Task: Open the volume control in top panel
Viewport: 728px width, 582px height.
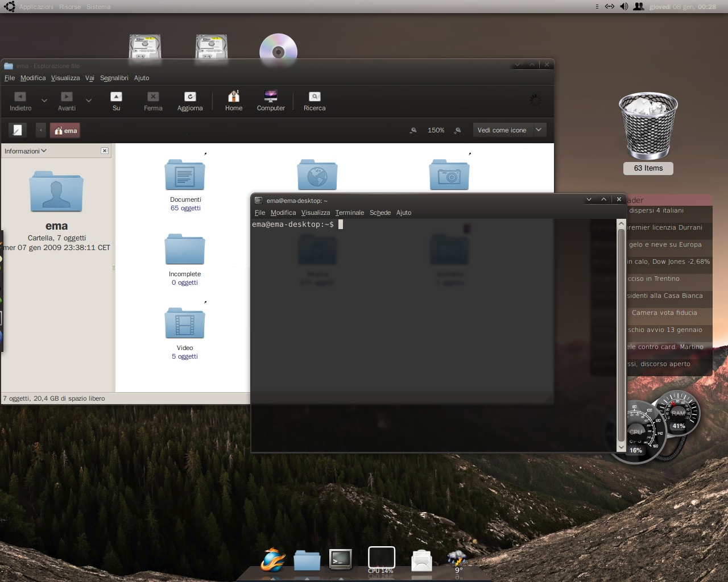Action: click(624, 7)
